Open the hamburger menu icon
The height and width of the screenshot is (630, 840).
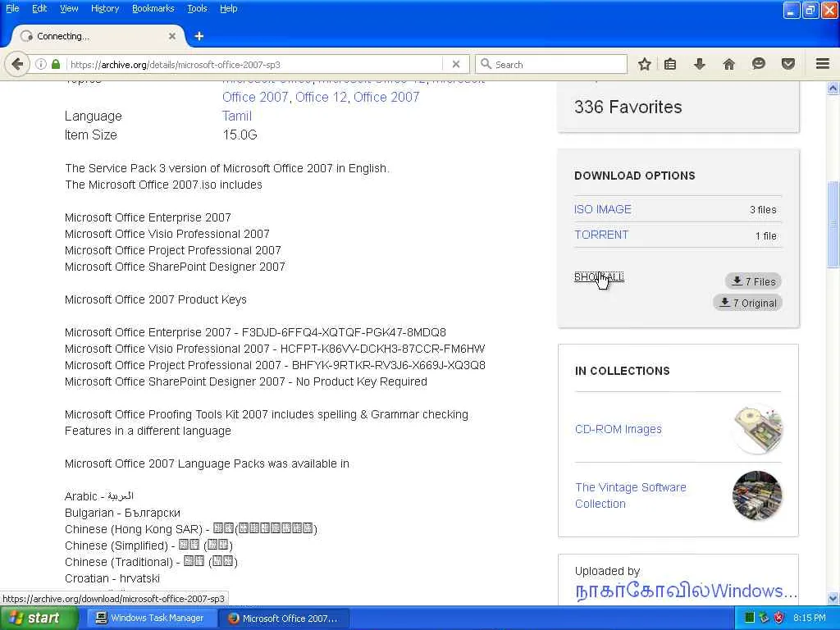click(x=823, y=64)
